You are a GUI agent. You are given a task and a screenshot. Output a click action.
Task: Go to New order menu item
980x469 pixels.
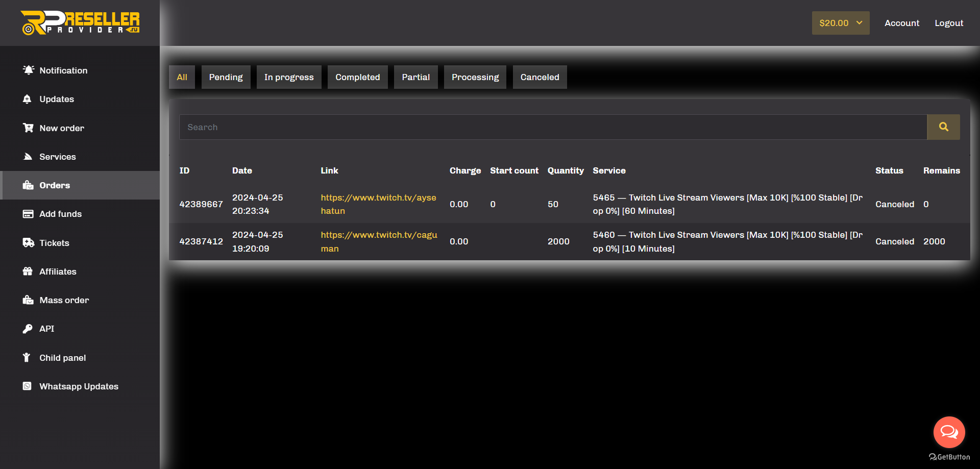click(80, 128)
